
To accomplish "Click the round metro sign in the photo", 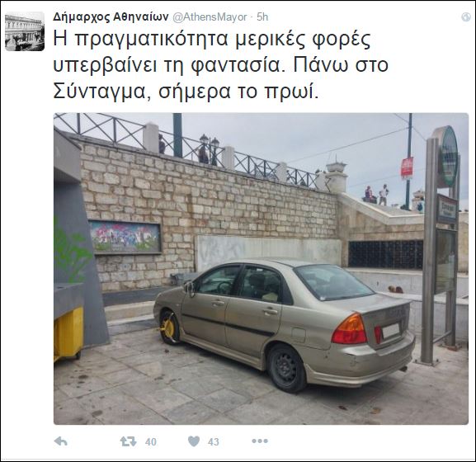I will [x=447, y=157].
